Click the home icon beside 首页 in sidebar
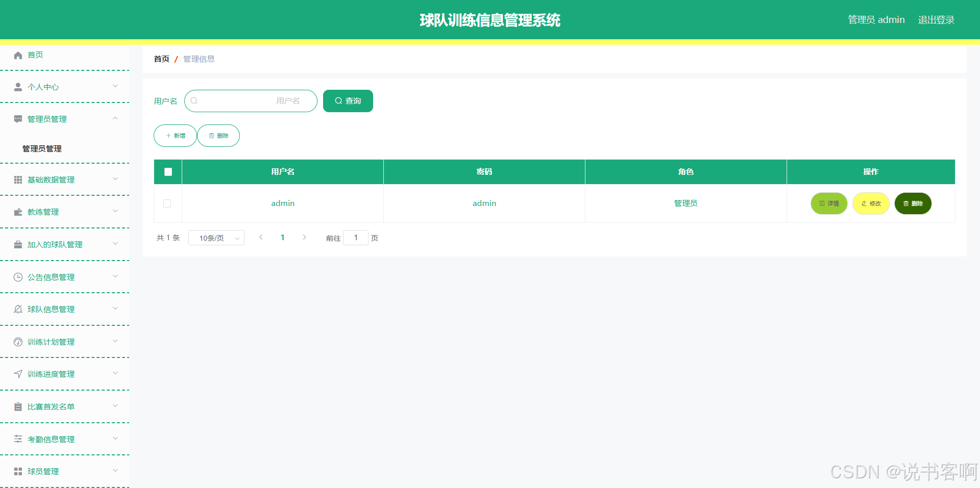 (x=18, y=55)
